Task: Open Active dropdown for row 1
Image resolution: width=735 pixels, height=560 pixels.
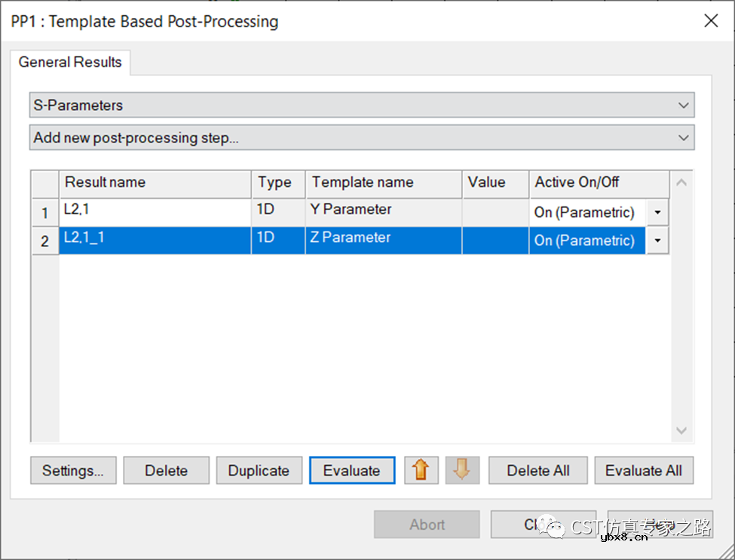Action: tap(657, 213)
